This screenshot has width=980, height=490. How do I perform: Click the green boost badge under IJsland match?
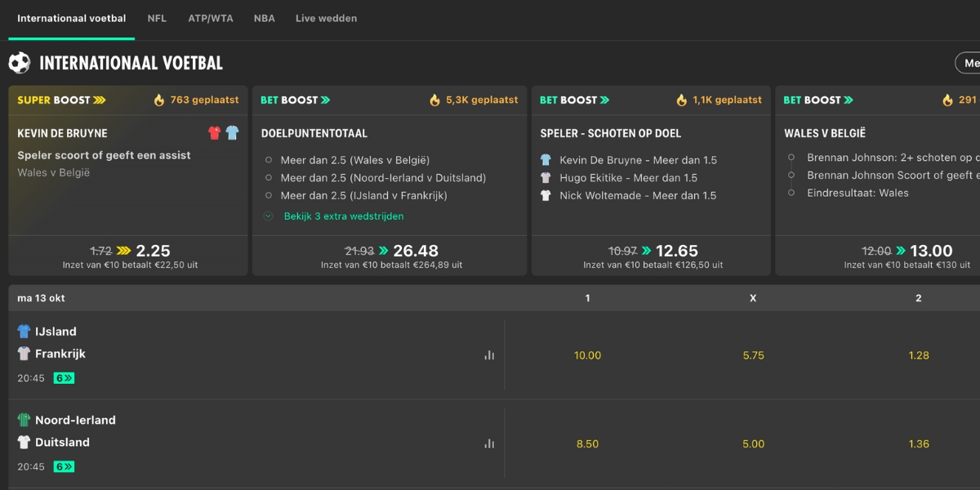click(64, 378)
